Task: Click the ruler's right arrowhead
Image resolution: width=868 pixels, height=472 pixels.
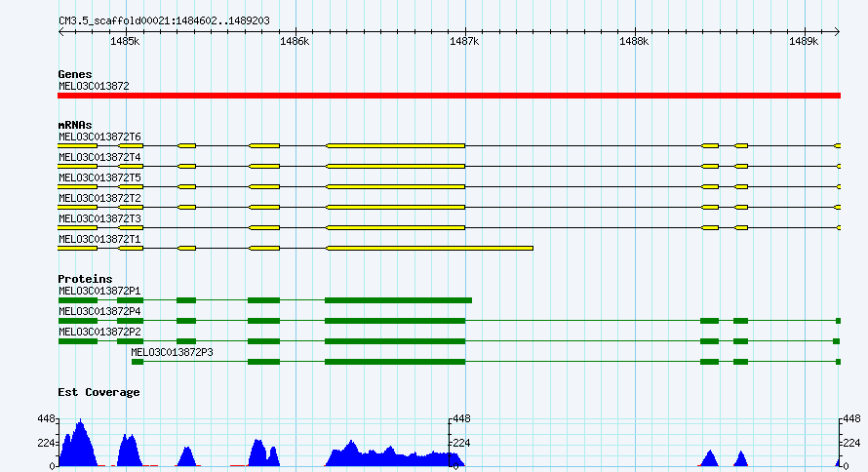Action: (x=837, y=31)
